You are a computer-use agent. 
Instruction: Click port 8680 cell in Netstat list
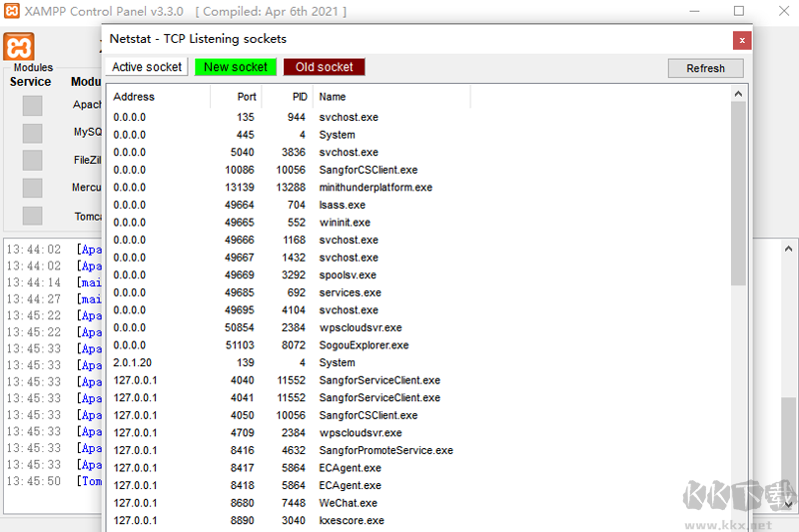tap(242, 503)
